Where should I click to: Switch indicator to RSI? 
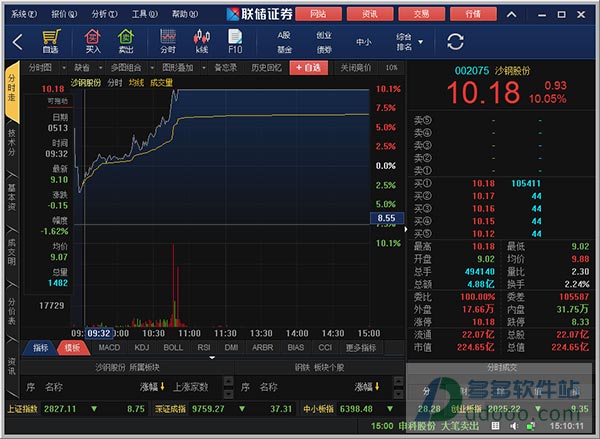(204, 348)
